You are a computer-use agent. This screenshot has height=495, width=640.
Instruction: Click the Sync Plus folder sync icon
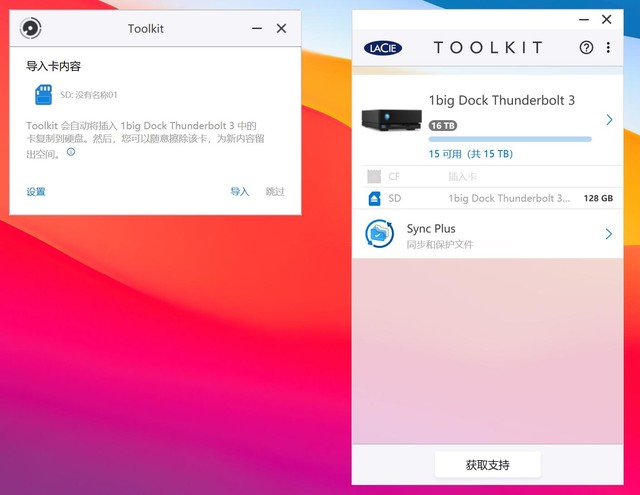point(380,234)
